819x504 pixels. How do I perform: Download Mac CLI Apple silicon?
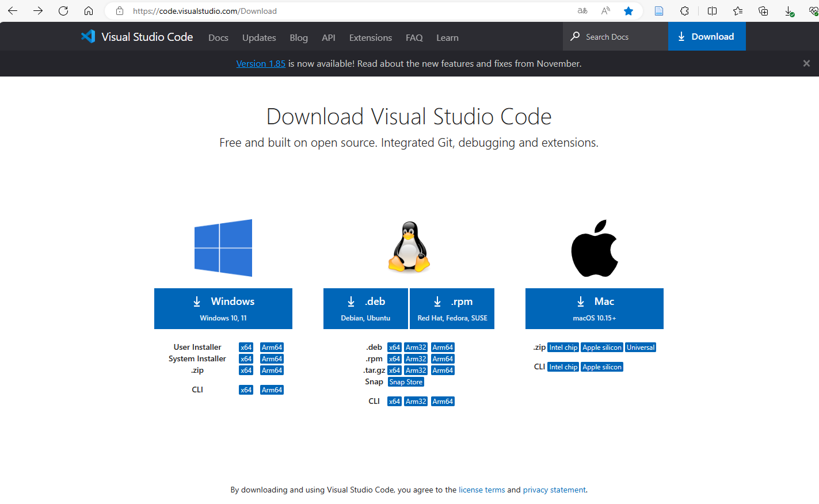click(602, 367)
